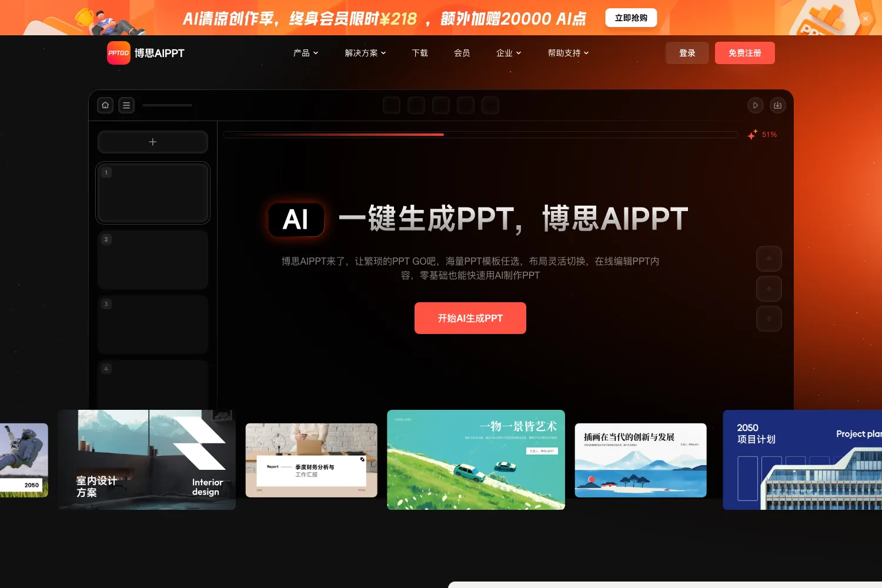The height and width of the screenshot is (588, 882).
Task: Click the 开始AI生成PPT button
Action: [470, 318]
